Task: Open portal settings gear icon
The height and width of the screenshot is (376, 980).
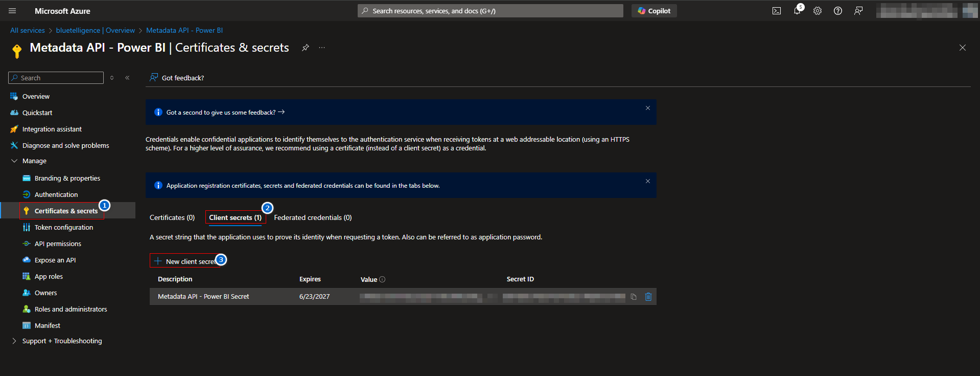Action: point(818,11)
